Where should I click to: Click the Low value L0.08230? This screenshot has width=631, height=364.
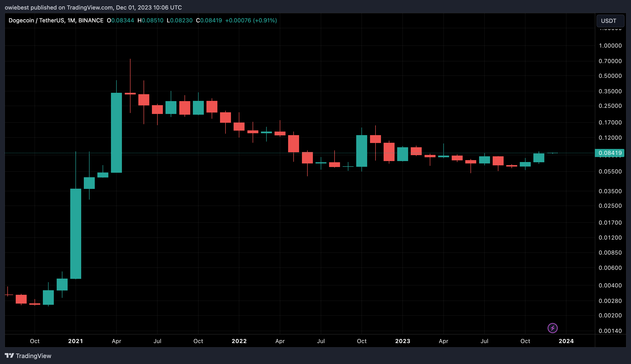pyautogui.click(x=180, y=20)
